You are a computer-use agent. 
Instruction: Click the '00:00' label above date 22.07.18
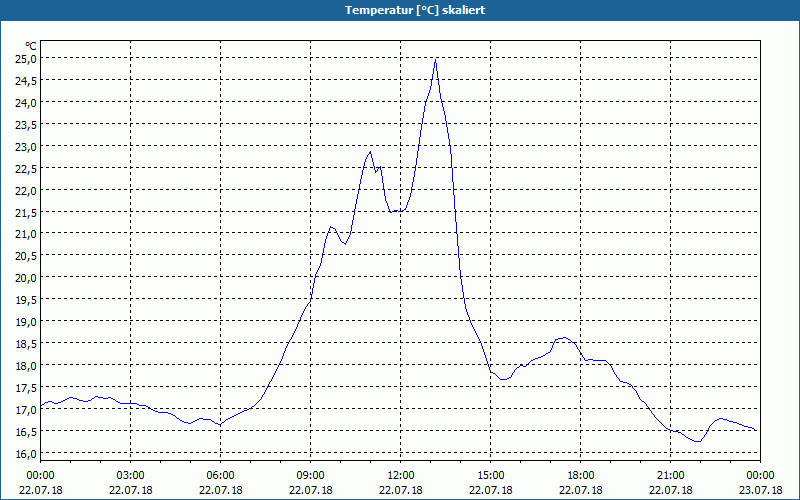tap(41, 476)
